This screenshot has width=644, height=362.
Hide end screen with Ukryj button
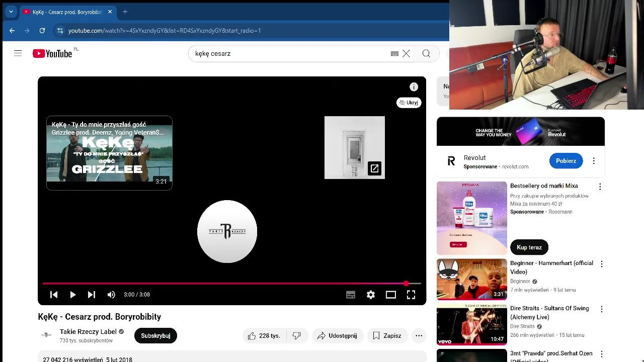coord(409,102)
